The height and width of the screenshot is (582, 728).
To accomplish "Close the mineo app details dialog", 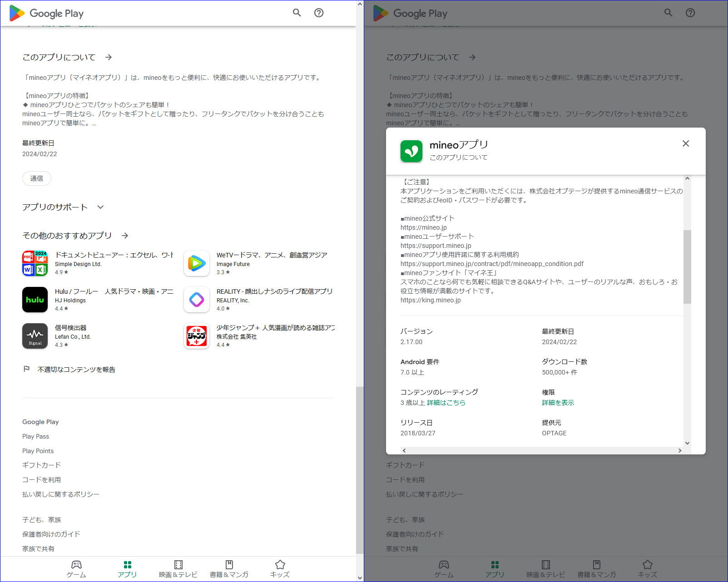I will coord(685,143).
